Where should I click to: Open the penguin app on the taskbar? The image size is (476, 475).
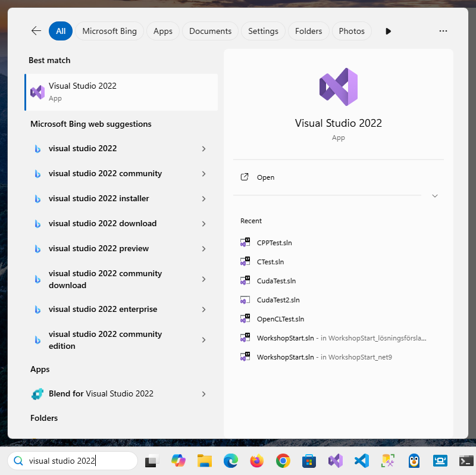click(414, 461)
